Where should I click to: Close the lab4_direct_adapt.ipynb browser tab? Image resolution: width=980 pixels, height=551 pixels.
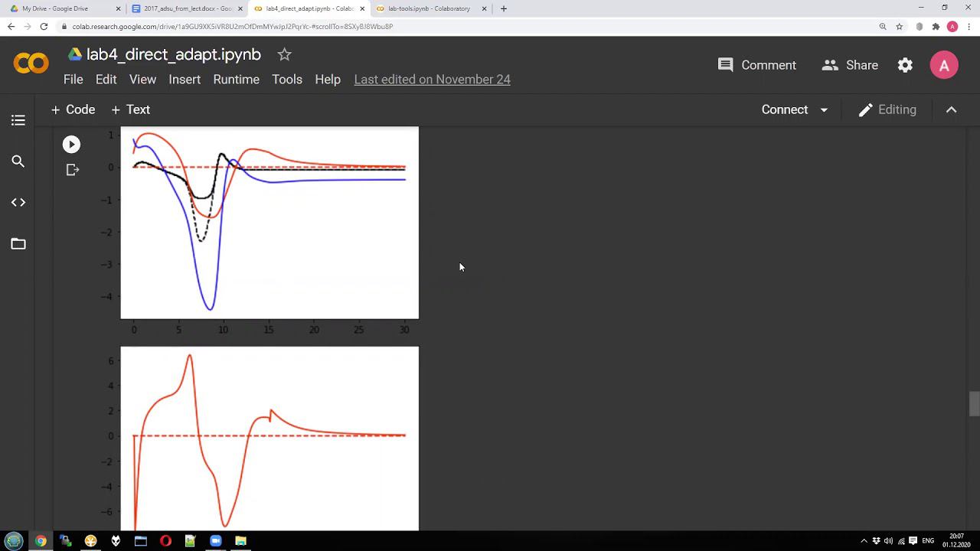[363, 8]
